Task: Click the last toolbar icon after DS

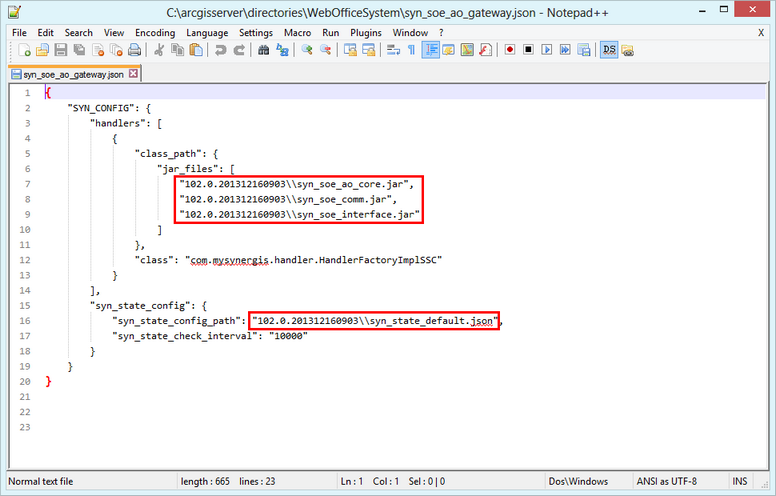Action: pyautogui.click(x=628, y=50)
